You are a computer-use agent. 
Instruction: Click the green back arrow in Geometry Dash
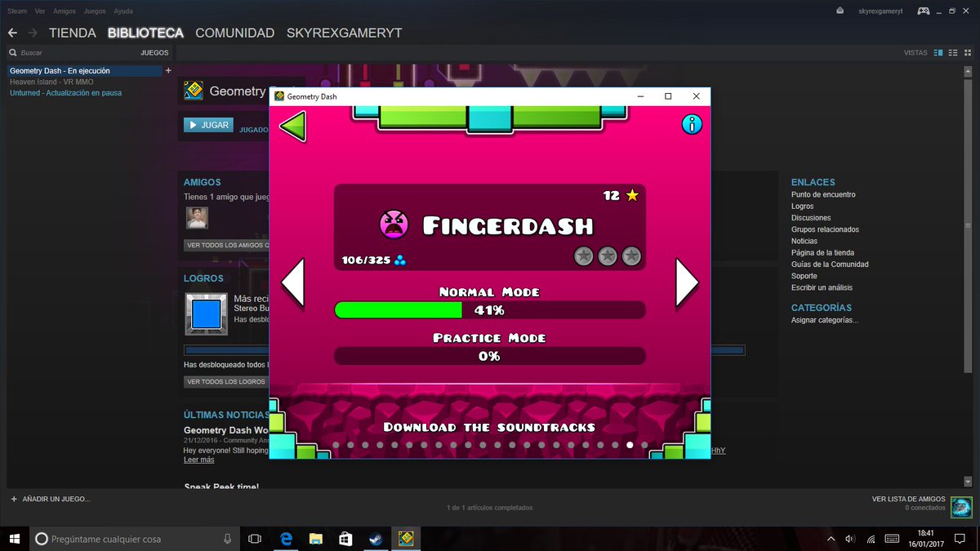[x=292, y=127]
